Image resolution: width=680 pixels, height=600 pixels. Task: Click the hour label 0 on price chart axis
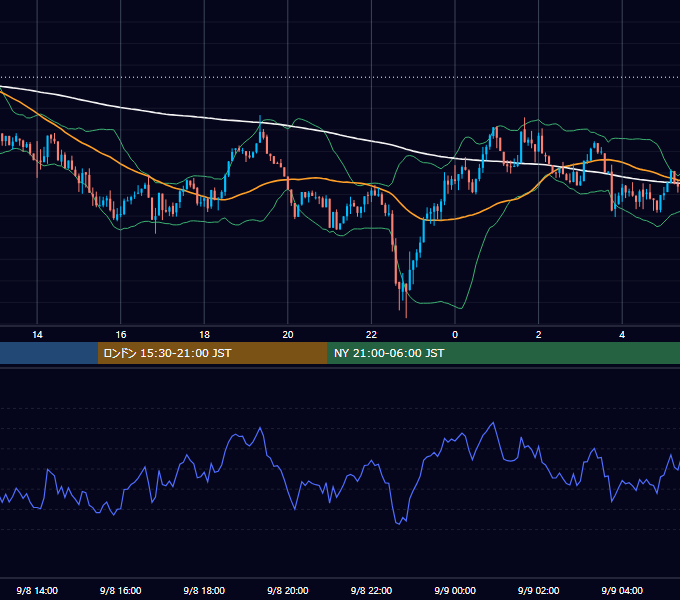[455, 335]
